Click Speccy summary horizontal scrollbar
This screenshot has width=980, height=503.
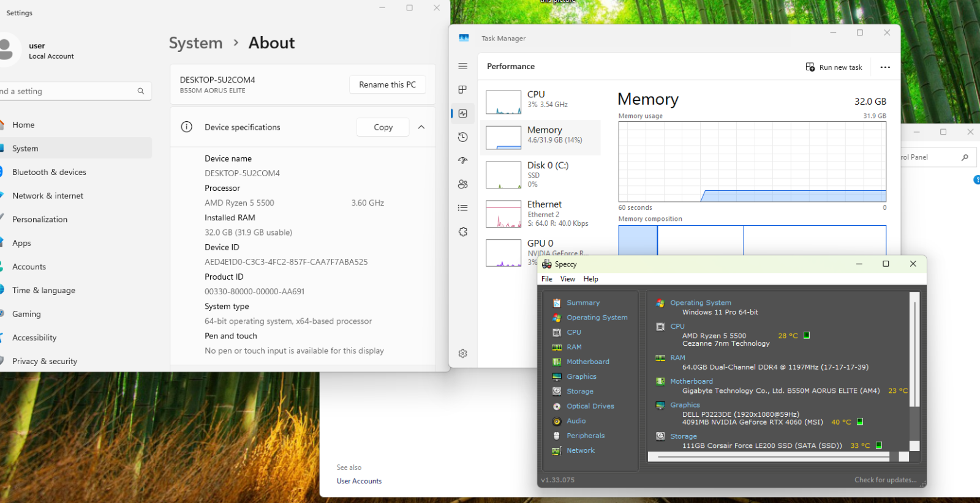click(778, 456)
